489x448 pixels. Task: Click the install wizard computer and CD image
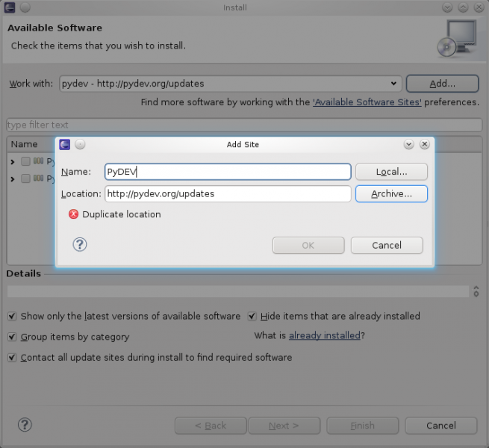[x=457, y=39]
